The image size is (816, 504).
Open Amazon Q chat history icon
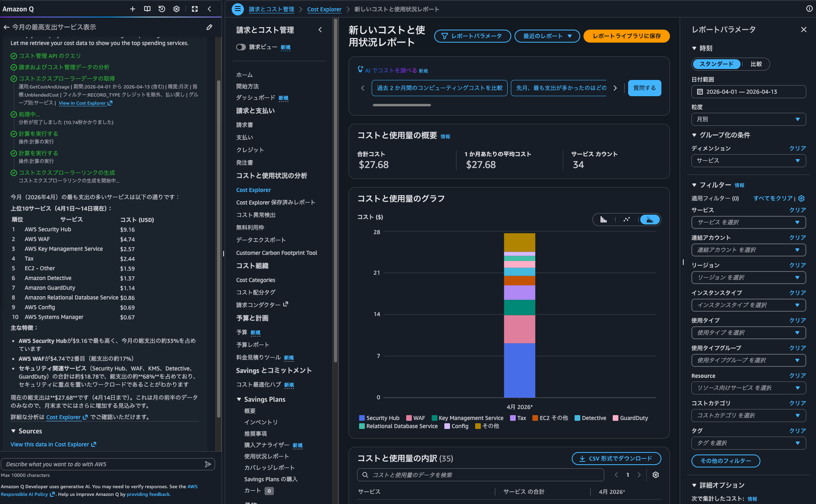click(x=161, y=9)
